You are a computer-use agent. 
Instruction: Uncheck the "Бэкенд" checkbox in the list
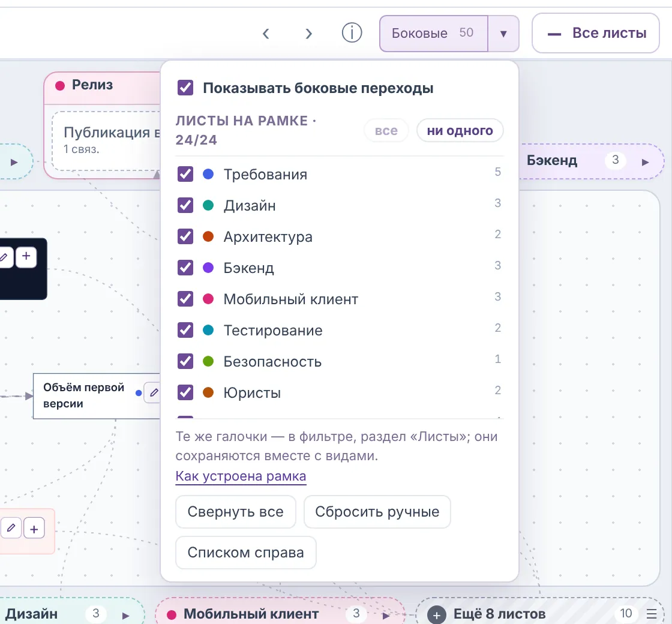(x=185, y=268)
